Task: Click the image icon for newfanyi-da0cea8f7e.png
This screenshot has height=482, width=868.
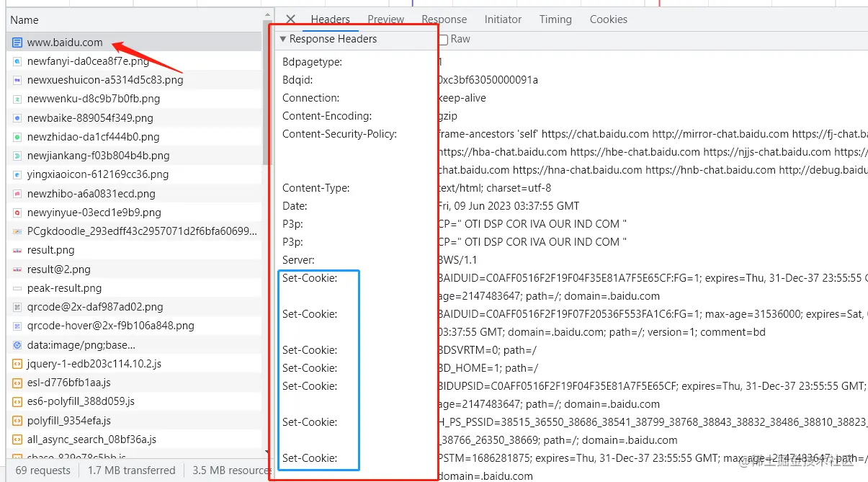Action: 17,61
